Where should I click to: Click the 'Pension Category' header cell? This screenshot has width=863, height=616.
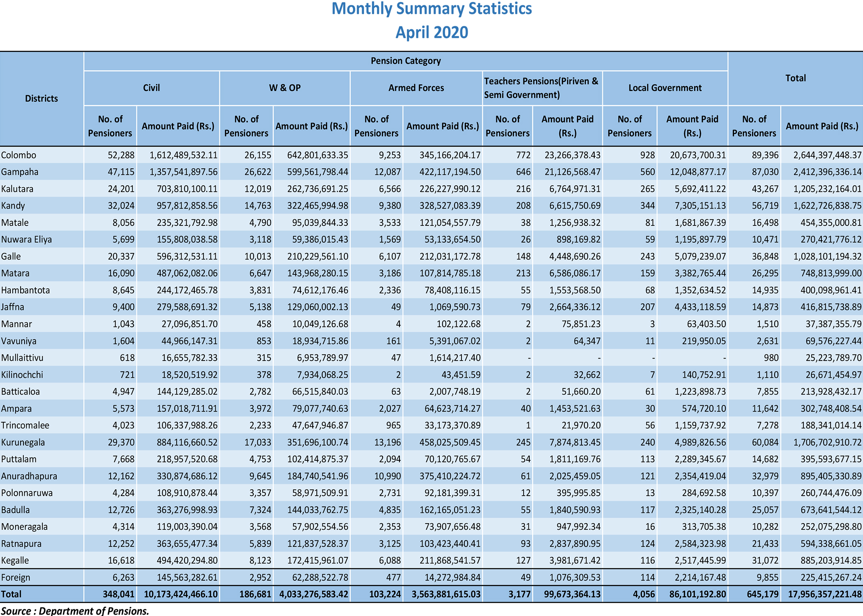[406, 61]
